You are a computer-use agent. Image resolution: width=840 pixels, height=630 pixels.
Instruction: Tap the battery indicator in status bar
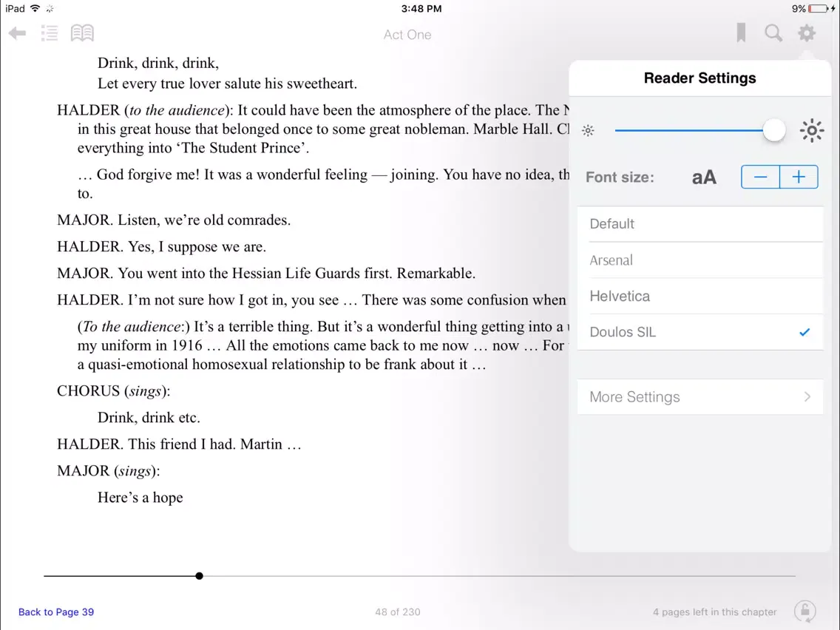pos(819,9)
